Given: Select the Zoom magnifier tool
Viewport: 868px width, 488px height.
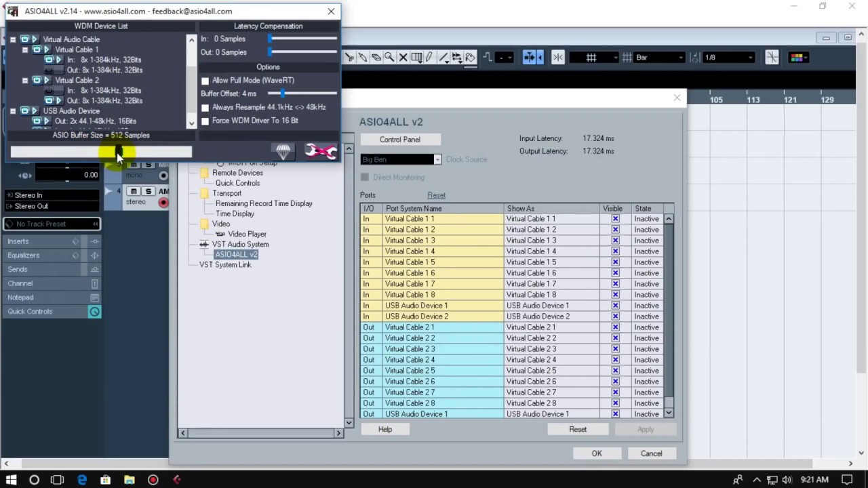Looking at the screenshot, I should pyautogui.click(x=389, y=58).
